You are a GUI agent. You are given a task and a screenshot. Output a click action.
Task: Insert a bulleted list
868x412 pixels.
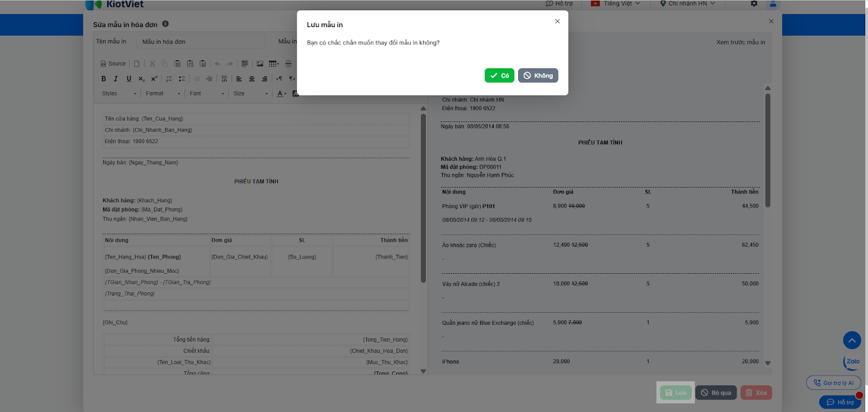pos(182,79)
